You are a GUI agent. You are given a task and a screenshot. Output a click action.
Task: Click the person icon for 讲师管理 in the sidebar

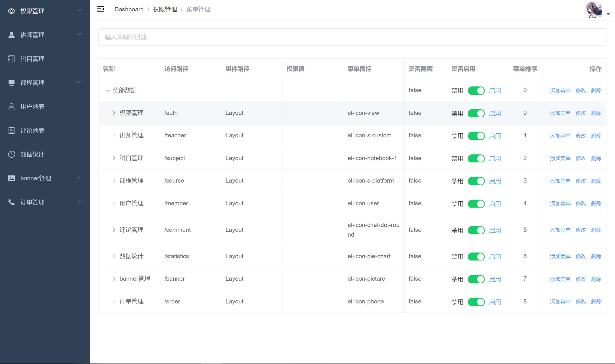pos(11,35)
